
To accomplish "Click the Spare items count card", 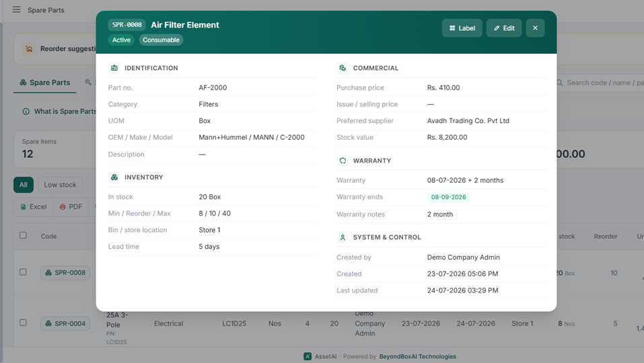I will click(55, 149).
